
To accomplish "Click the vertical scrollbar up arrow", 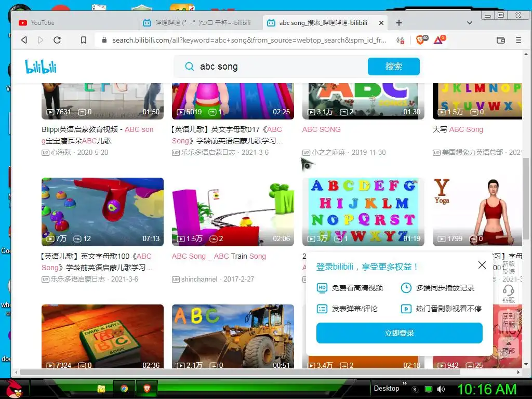I will point(526,54).
